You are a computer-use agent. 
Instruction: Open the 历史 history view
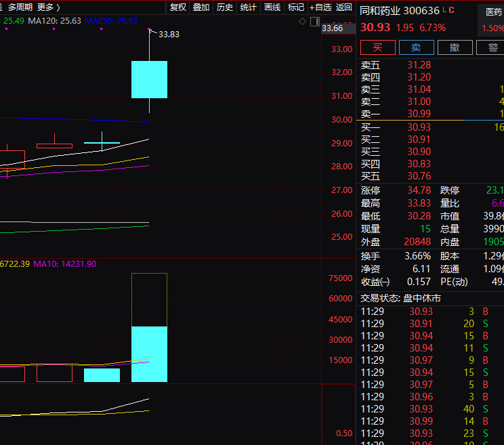pos(225,7)
